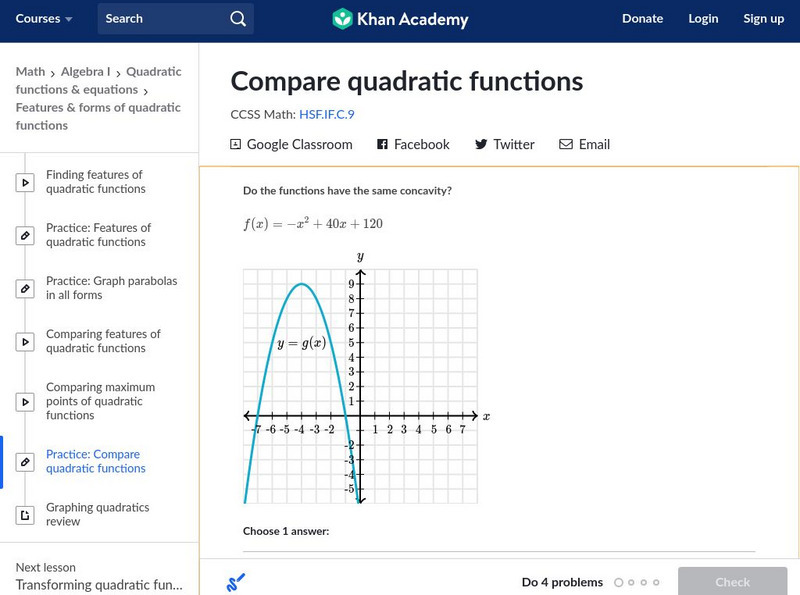Open the HSF.IF.C.9 standard link
800x595 pixels.
(x=326, y=114)
